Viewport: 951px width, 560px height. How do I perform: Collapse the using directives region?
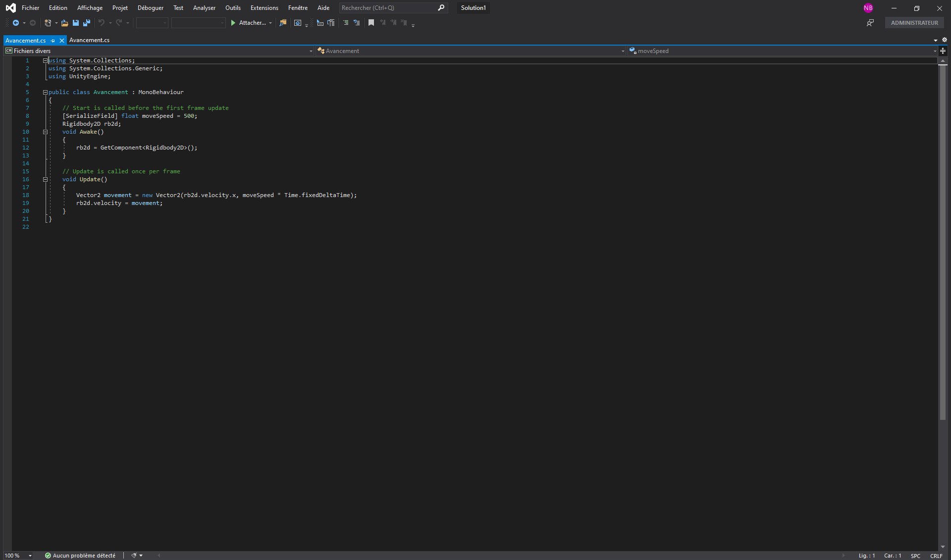[x=45, y=60]
